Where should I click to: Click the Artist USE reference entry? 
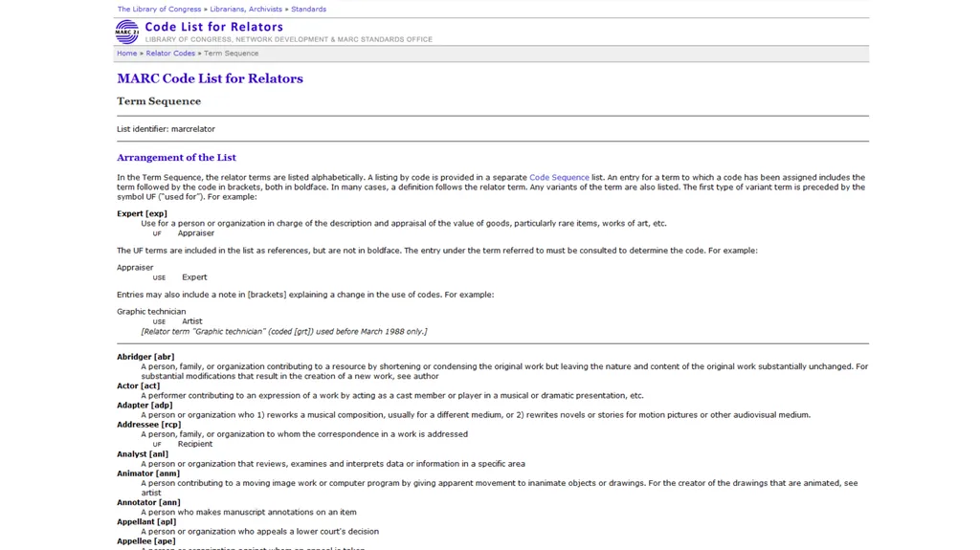click(x=191, y=321)
